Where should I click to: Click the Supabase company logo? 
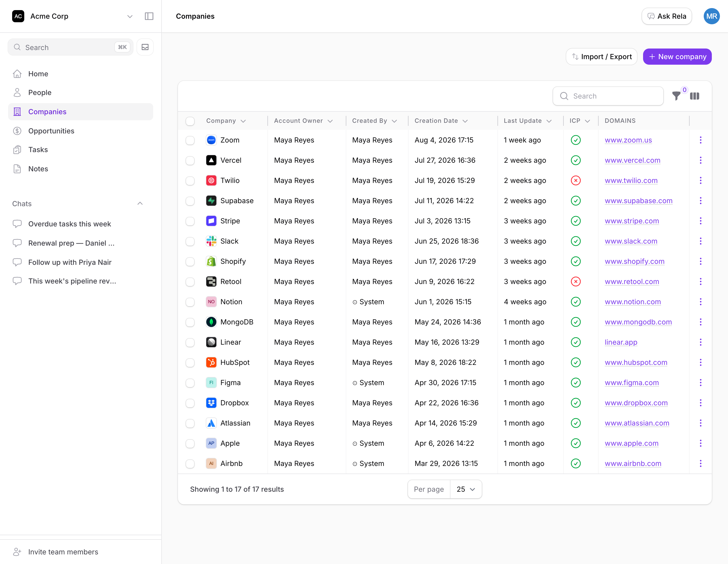click(x=211, y=201)
